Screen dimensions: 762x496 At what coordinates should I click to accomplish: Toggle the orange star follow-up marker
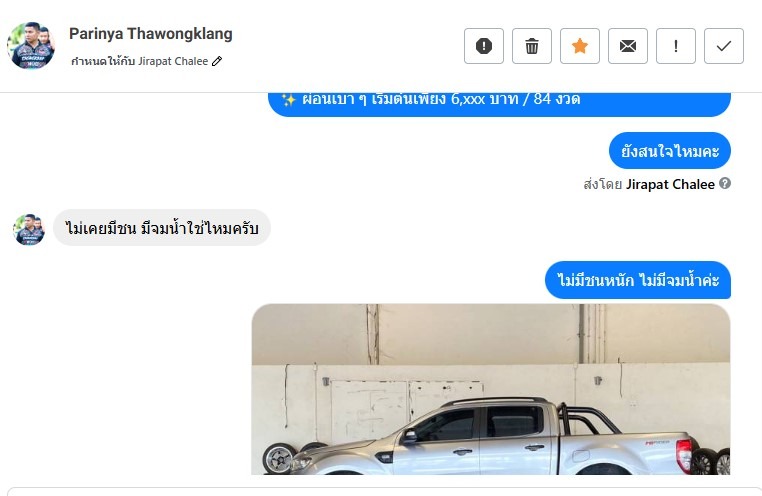580,46
